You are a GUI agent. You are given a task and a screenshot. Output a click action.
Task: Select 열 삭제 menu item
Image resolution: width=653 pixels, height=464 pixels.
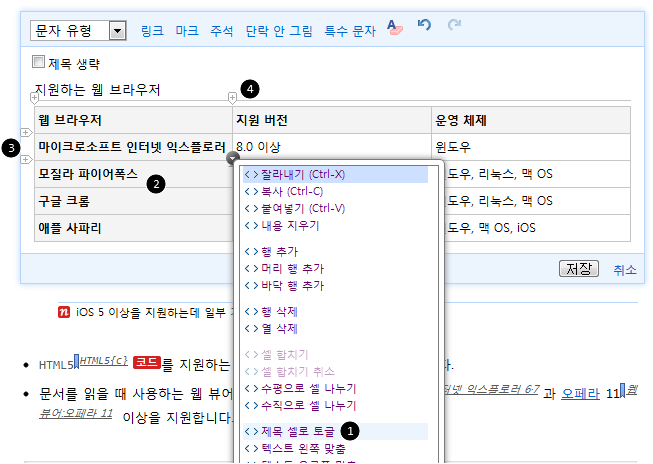point(335,329)
